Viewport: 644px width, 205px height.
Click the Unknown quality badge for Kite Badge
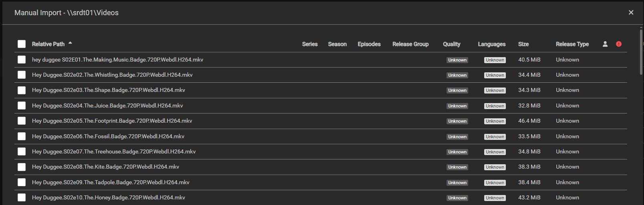point(457,167)
